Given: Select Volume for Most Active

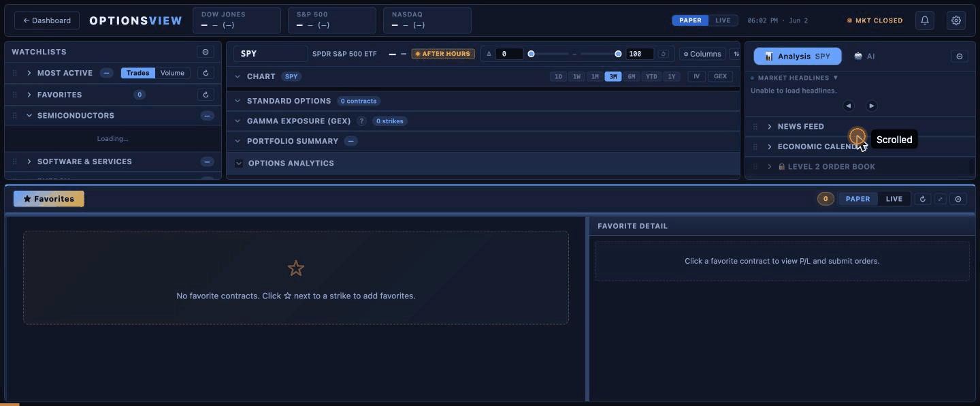Looking at the screenshot, I should (172, 73).
